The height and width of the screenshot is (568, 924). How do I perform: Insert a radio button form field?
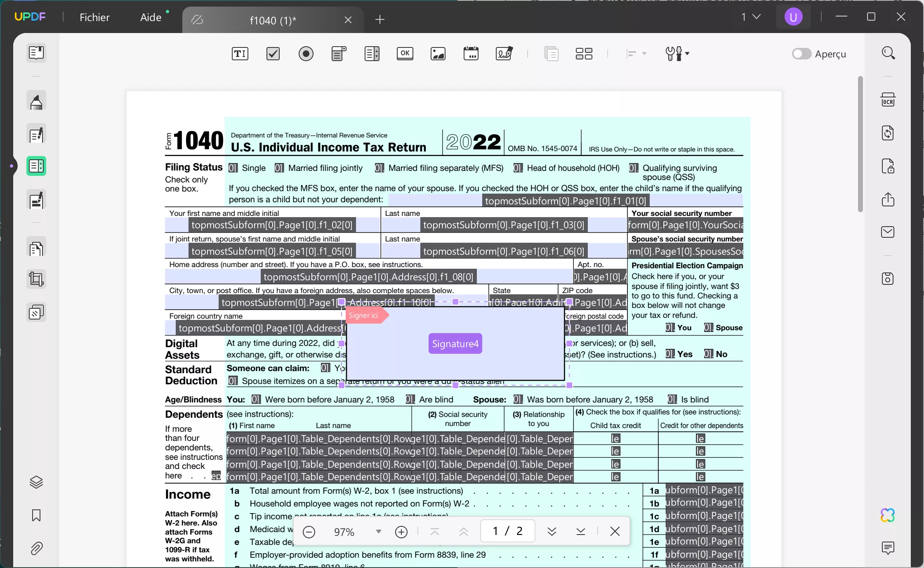pyautogui.click(x=306, y=54)
